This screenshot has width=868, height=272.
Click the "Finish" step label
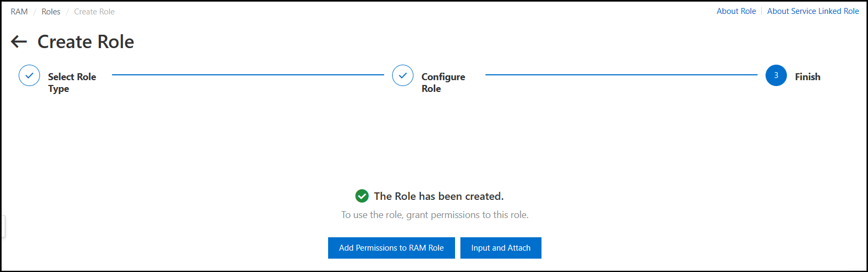coord(807,77)
